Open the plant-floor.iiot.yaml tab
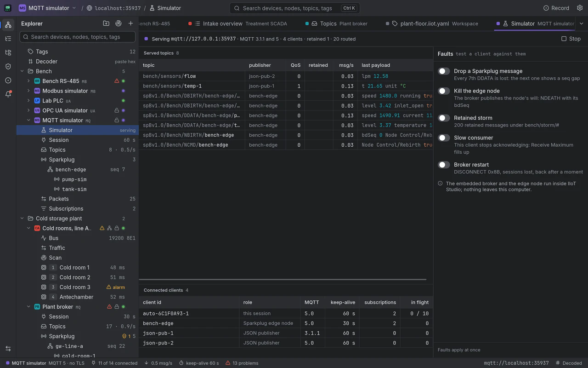Viewport: 588px width, 368px height. (x=432, y=23)
